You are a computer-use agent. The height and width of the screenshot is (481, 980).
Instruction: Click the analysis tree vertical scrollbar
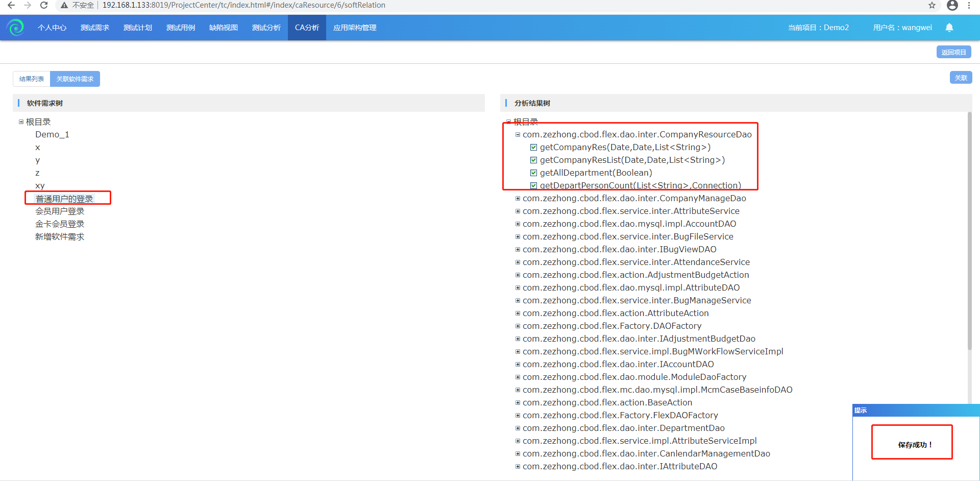(969, 230)
